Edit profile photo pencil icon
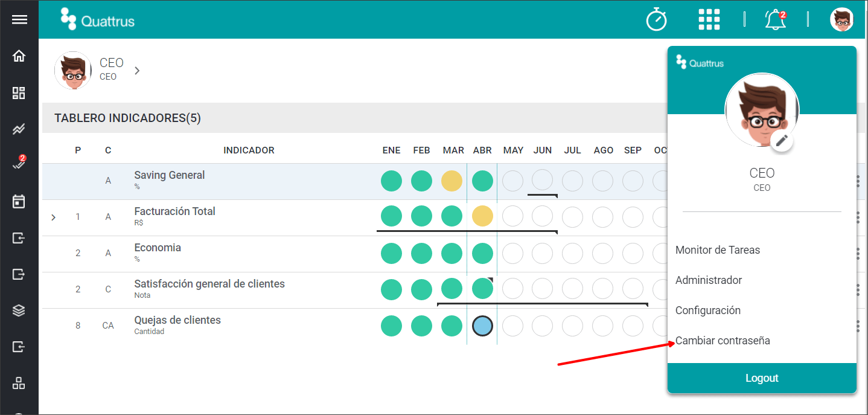 click(782, 141)
